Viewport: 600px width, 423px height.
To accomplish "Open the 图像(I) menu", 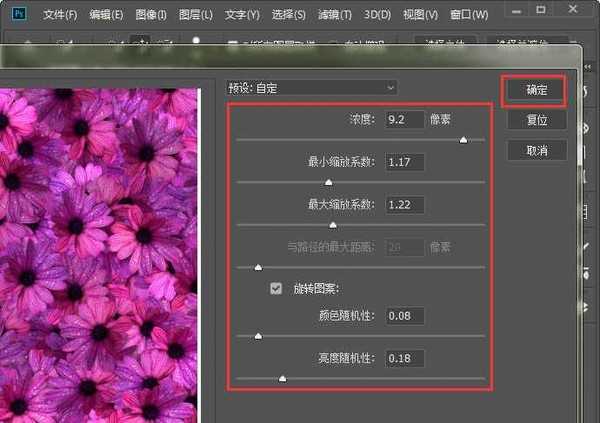I will [150, 15].
